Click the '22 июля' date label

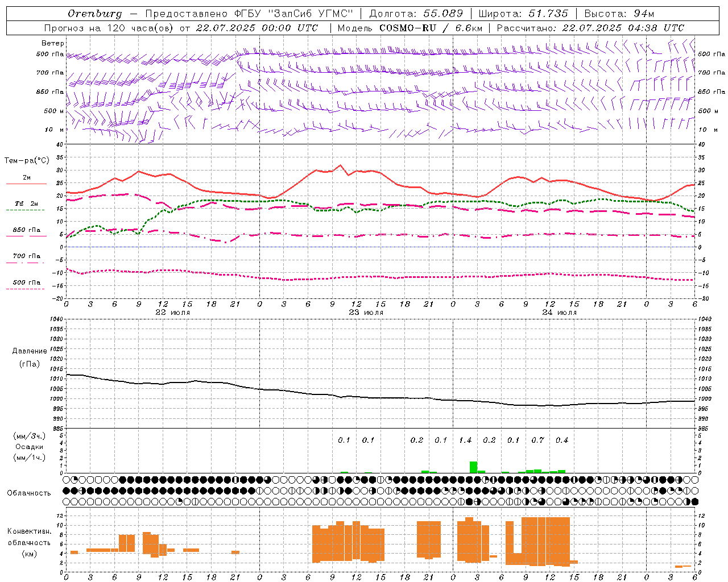click(x=173, y=312)
